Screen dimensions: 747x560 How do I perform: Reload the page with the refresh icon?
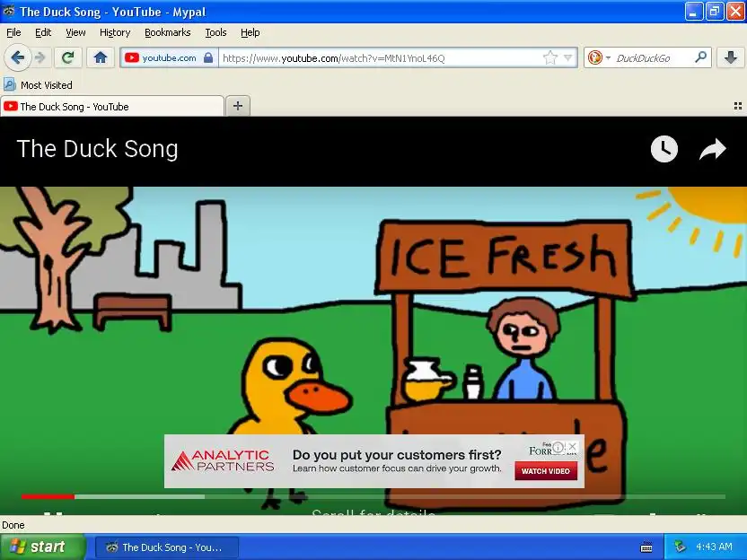pyautogui.click(x=67, y=58)
